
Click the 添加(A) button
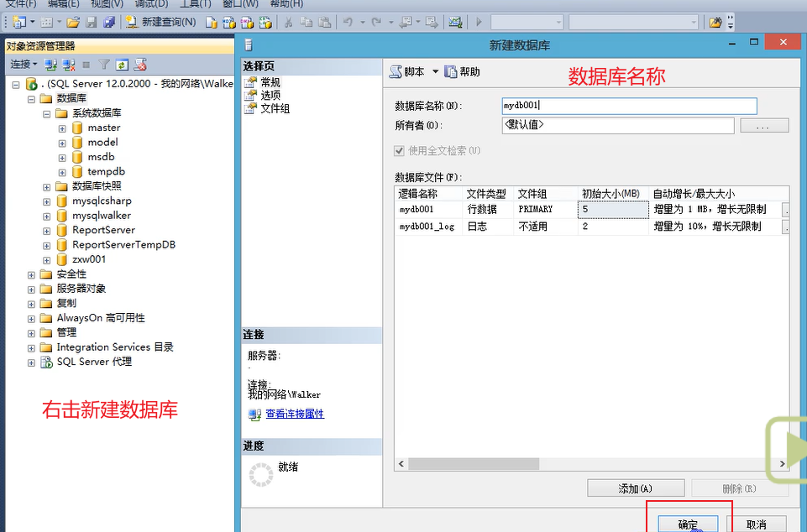pos(636,488)
